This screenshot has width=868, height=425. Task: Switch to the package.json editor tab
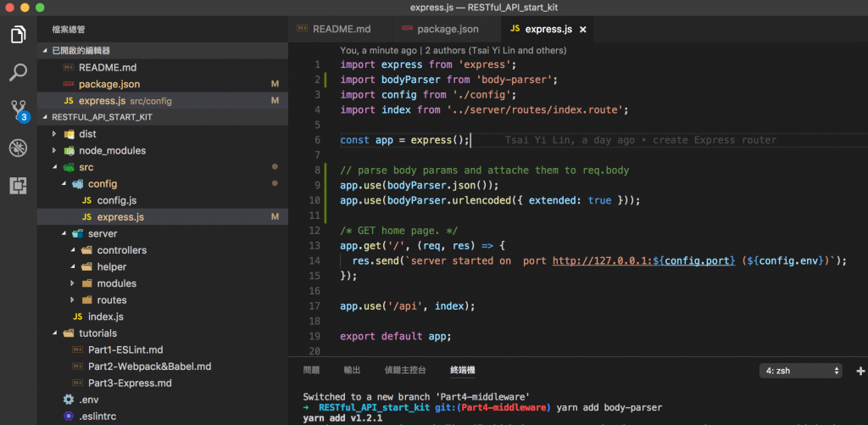pos(447,30)
